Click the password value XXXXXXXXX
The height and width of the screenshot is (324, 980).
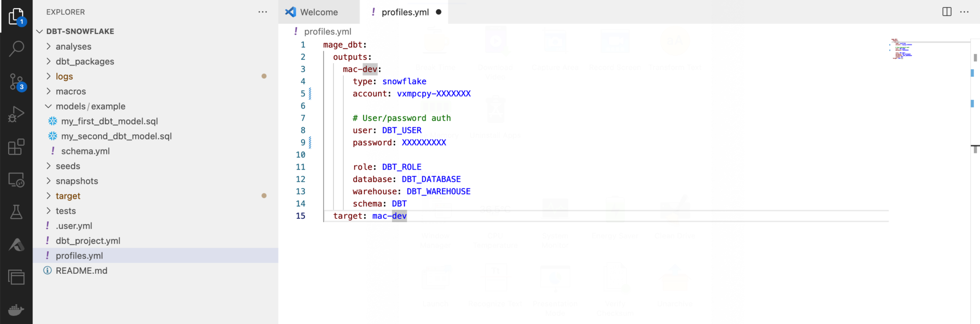[424, 142]
